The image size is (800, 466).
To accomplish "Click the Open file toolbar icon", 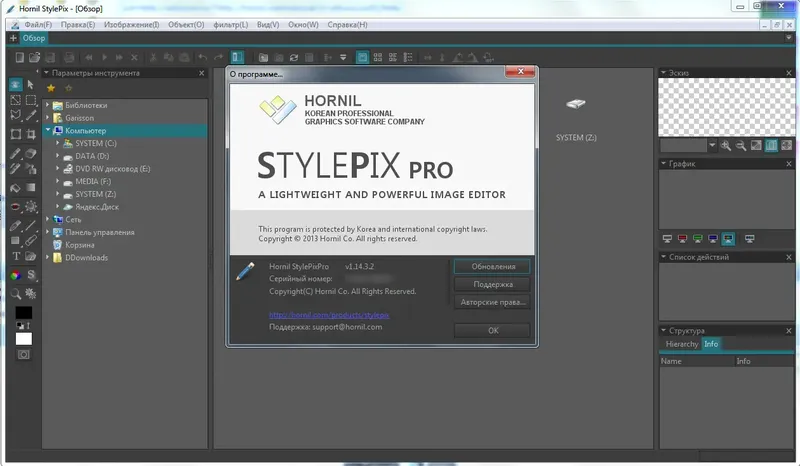I will pyautogui.click(x=34, y=57).
